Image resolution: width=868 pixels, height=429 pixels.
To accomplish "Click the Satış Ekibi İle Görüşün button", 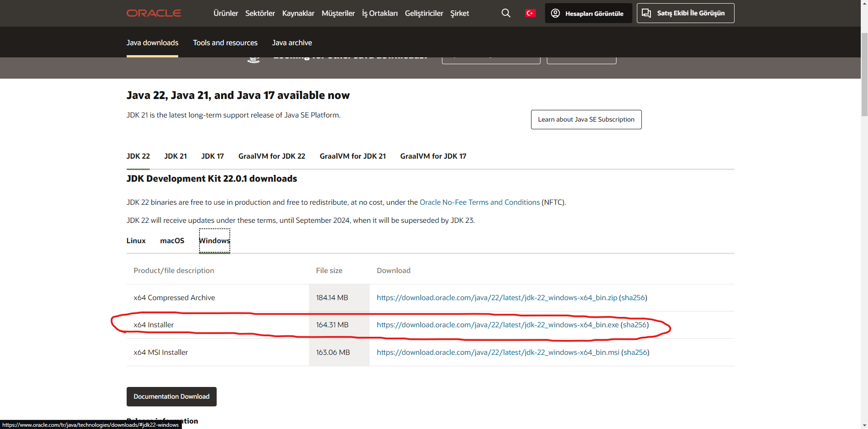I will click(x=685, y=13).
